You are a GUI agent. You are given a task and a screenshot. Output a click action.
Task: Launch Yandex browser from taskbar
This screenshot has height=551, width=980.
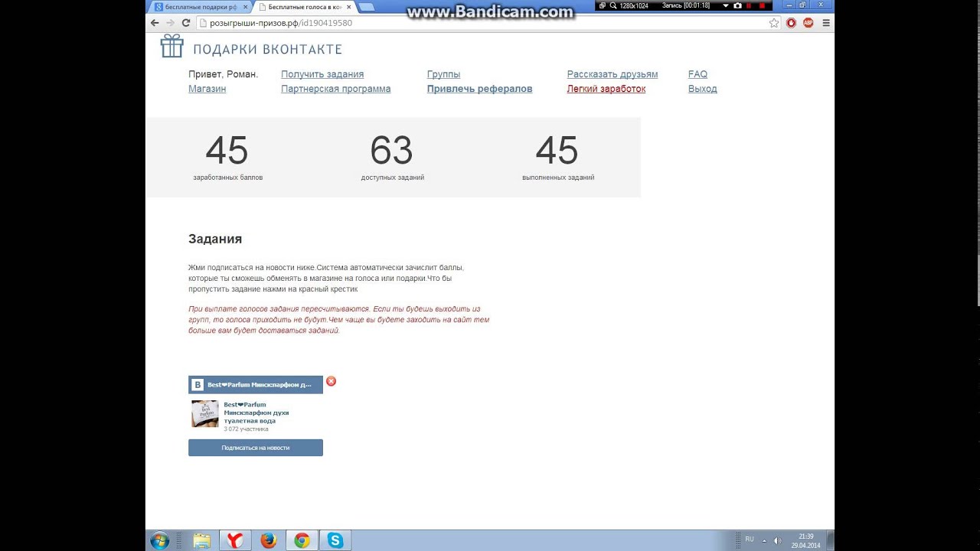pyautogui.click(x=235, y=541)
